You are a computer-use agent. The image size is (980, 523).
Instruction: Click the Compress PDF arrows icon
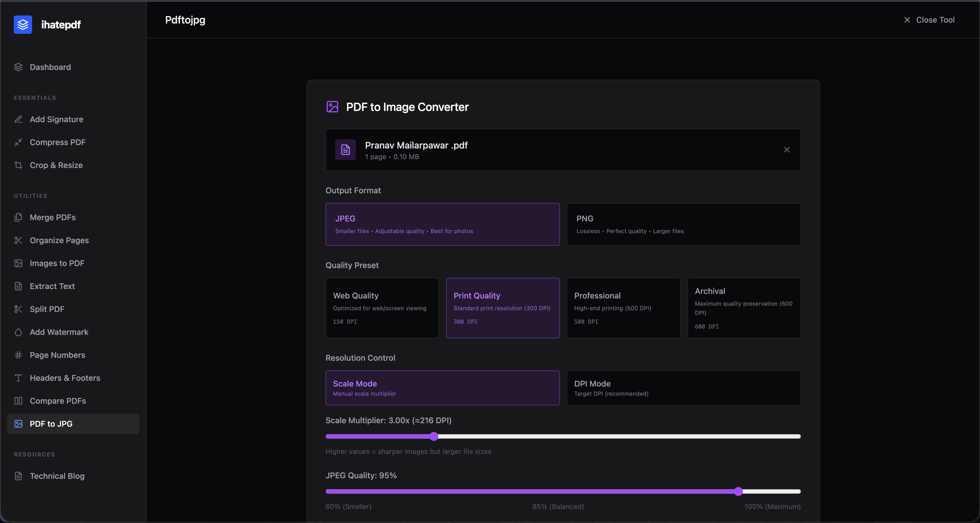point(18,142)
